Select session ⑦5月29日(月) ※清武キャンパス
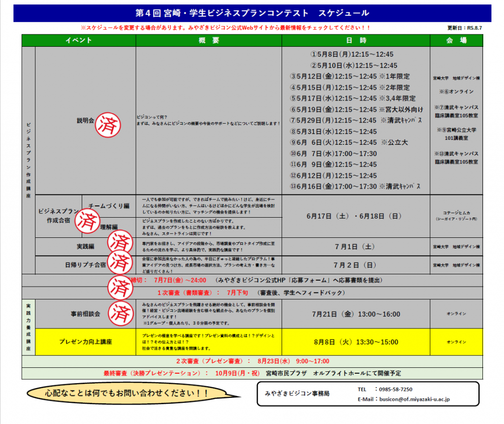504x424 pixels. point(356,121)
